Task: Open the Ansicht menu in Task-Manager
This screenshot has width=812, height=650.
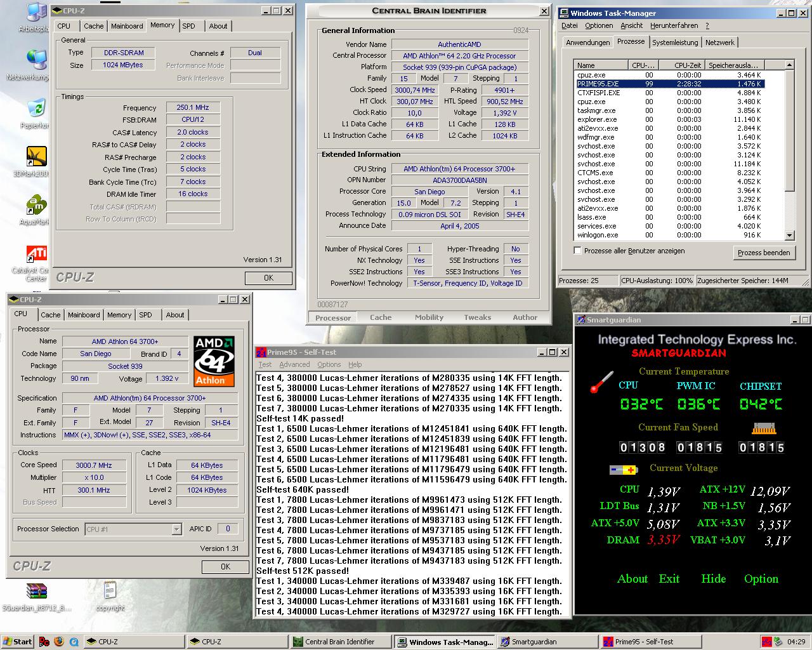Action: click(x=632, y=25)
